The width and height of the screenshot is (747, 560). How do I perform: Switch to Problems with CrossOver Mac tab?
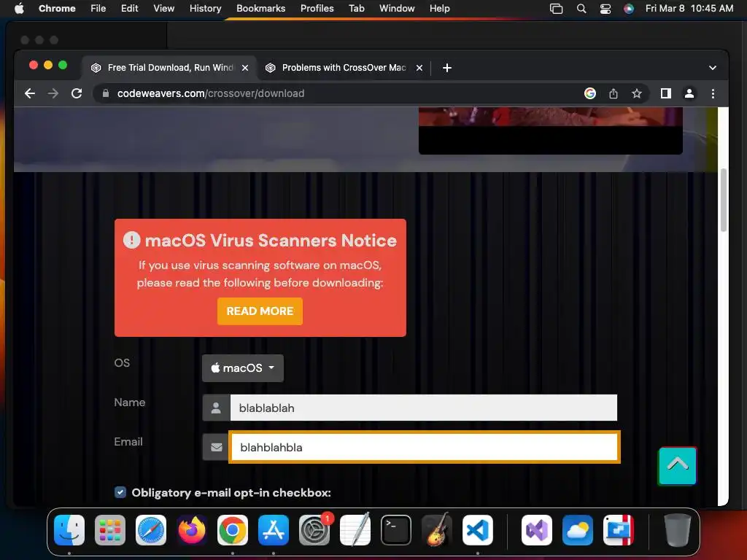(x=343, y=68)
